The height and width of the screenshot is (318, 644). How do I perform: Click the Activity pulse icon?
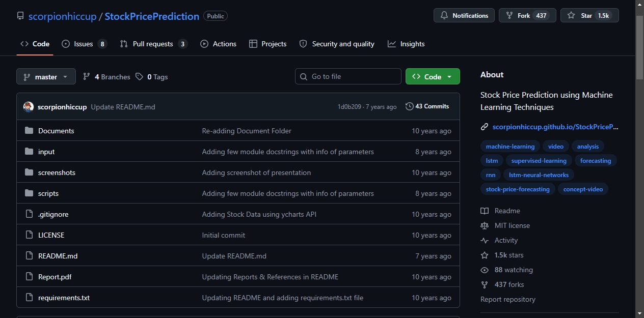click(485, 240)
